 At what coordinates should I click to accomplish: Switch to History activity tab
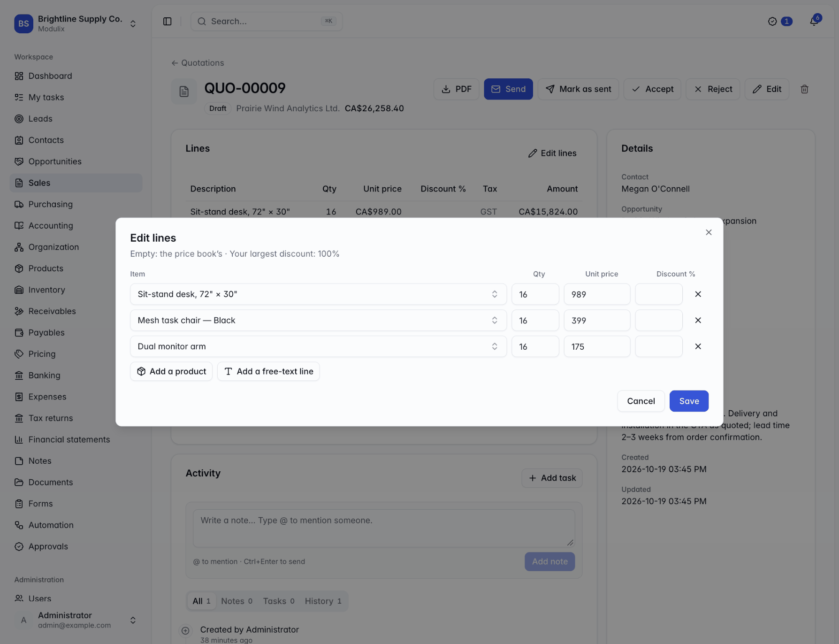click(x=323, y=601)
